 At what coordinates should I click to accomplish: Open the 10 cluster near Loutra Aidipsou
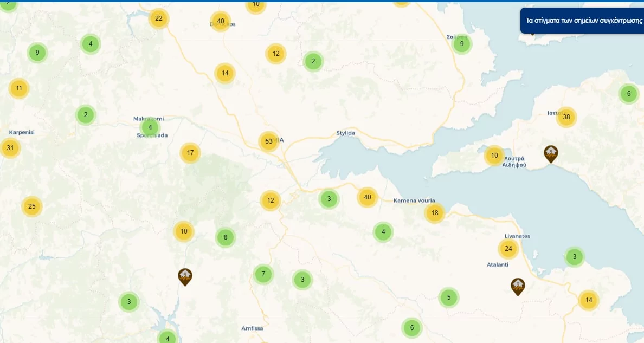click(x=494, y=156)
